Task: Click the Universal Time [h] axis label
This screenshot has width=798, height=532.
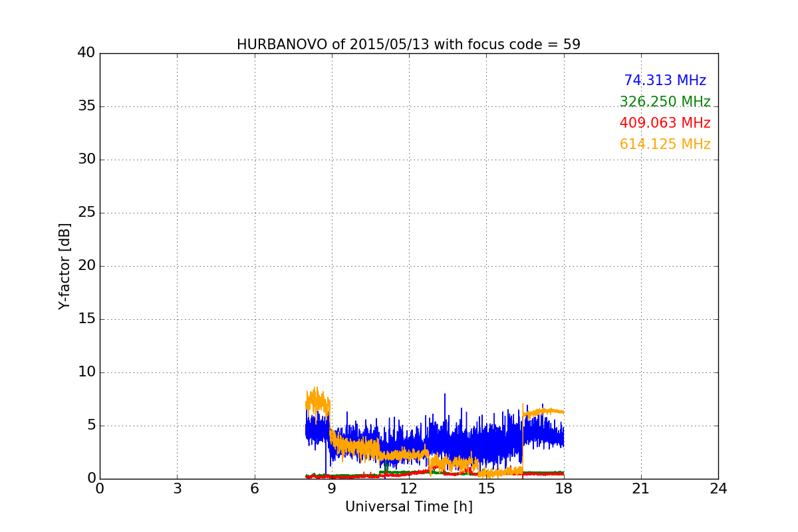Action: point(409,507)
